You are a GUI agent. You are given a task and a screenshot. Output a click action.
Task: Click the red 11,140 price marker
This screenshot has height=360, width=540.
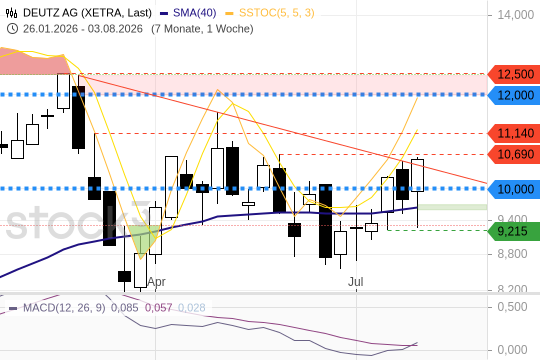(x=514, y=133)
